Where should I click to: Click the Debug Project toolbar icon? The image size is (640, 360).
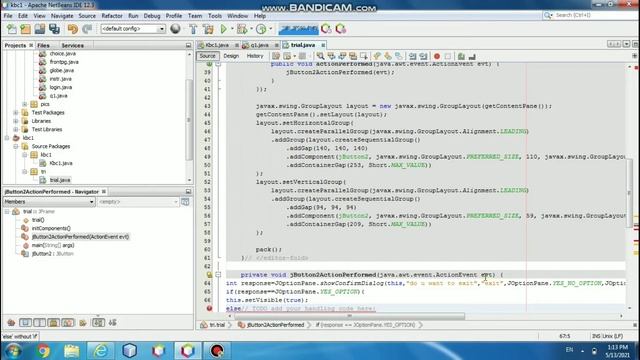coord(242,29)
